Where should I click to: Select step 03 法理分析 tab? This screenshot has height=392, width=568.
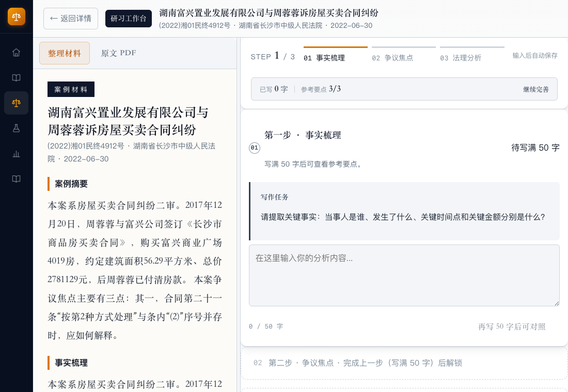472,55
